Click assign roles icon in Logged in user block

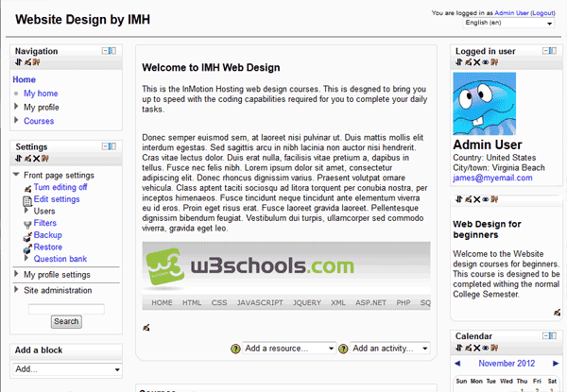[494, 62]
